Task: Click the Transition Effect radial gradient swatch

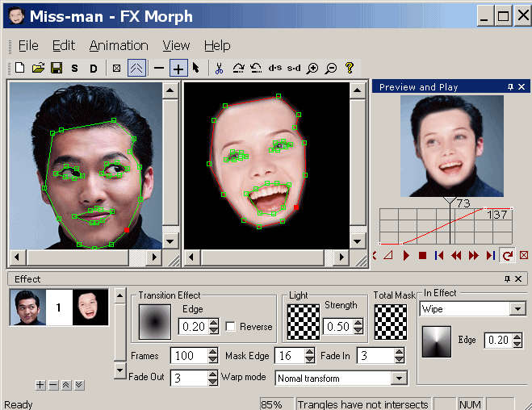Action: point(155,321)
